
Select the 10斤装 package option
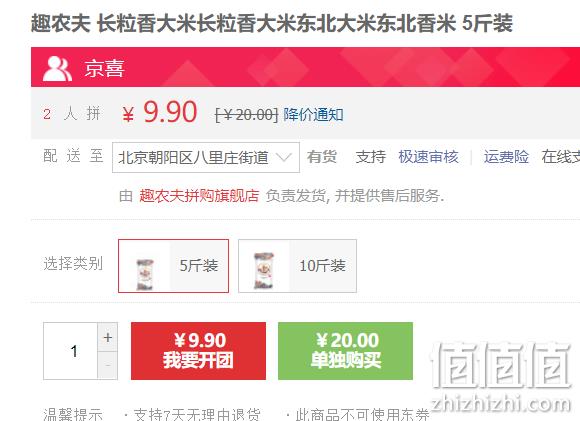click(297, 266)
